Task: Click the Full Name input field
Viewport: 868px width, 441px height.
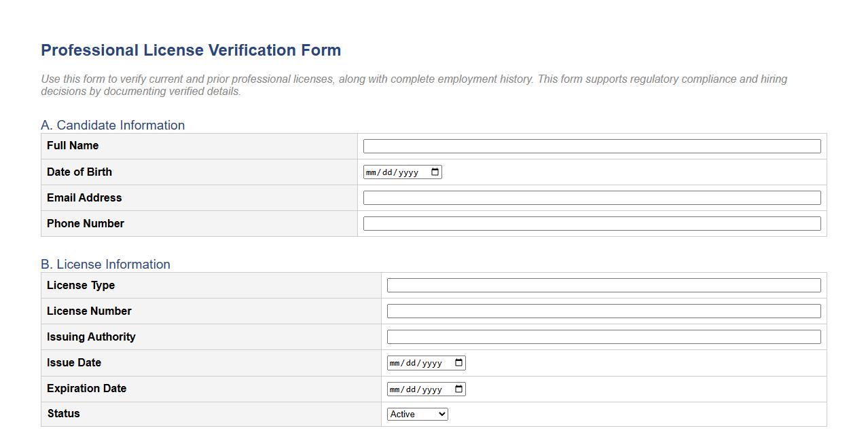Action: click(591, 146)
